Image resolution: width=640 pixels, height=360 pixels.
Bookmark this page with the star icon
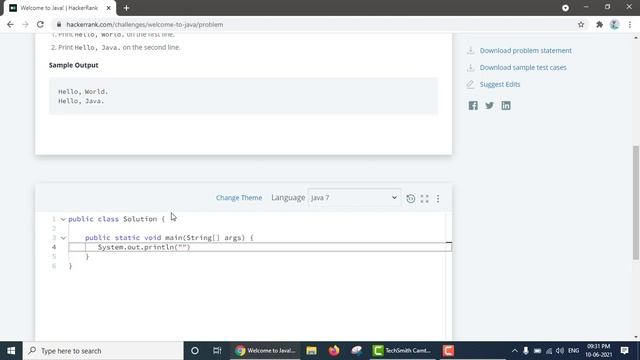[581, 24]
